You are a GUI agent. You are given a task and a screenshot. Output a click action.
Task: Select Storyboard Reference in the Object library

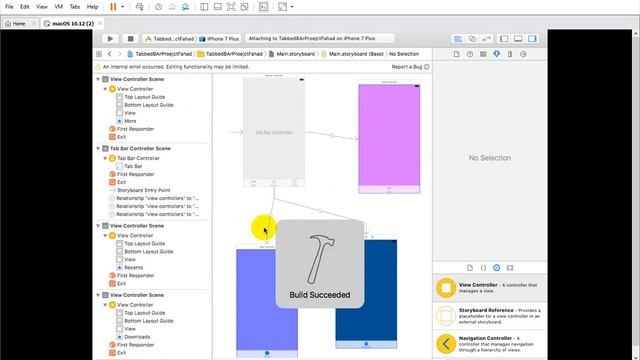(490, 316)
